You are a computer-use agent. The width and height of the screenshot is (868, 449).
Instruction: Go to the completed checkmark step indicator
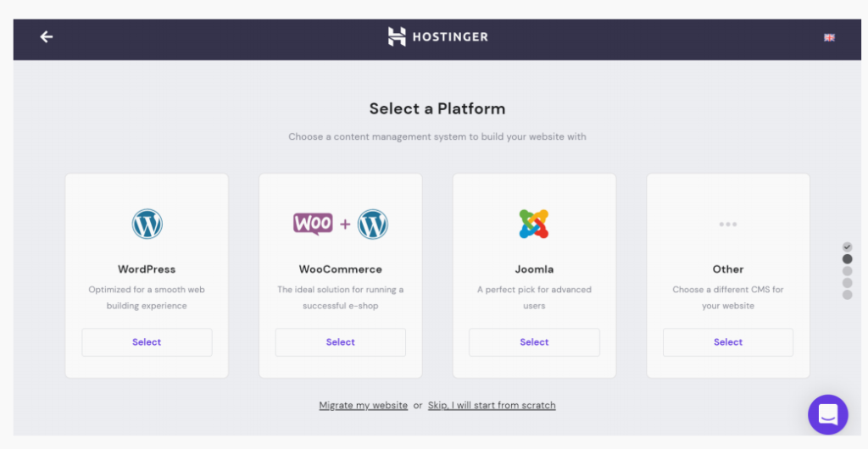(x=847, y=247)
